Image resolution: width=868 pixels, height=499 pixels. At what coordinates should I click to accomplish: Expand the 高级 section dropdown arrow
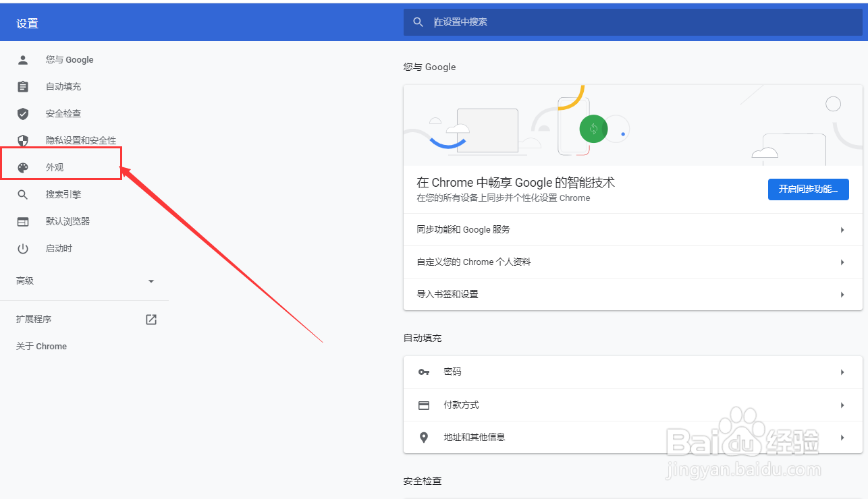pyautogui.click(x=151, y=281)
